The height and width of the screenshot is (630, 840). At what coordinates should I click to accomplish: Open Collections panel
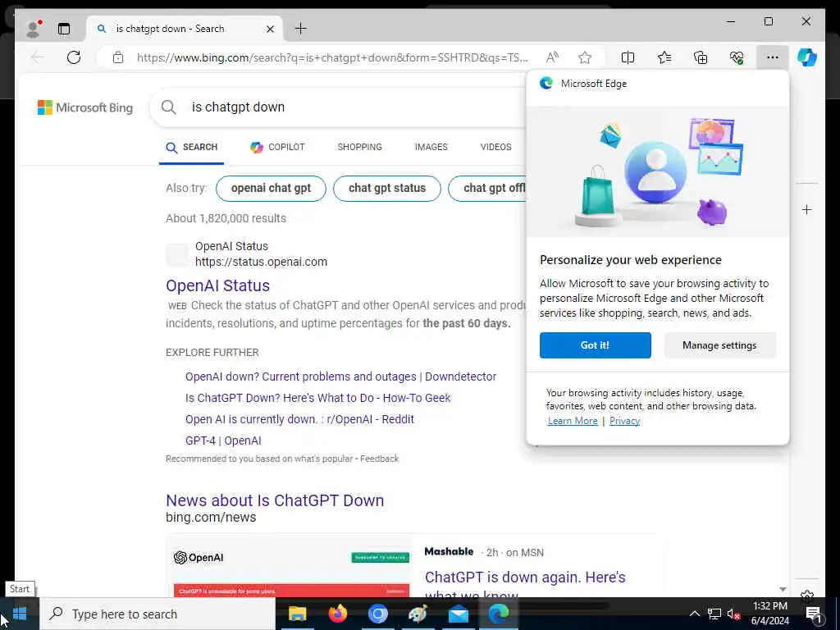[x=701, y=57]
